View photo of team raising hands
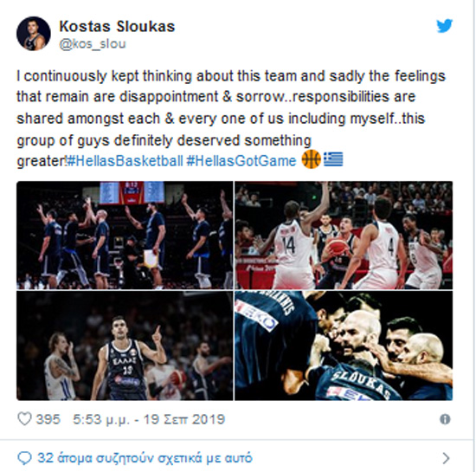Viewport: 476px width, 472px height. pos(125,235)
